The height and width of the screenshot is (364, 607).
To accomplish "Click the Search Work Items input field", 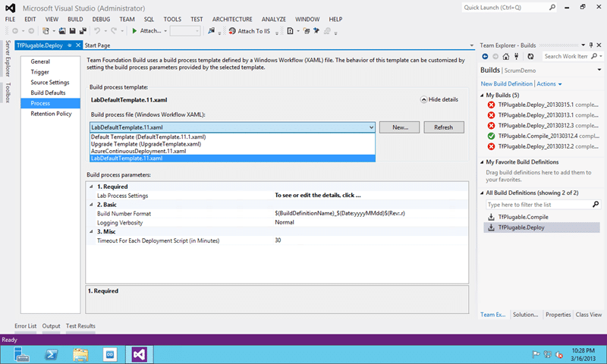I will point(566,56).
